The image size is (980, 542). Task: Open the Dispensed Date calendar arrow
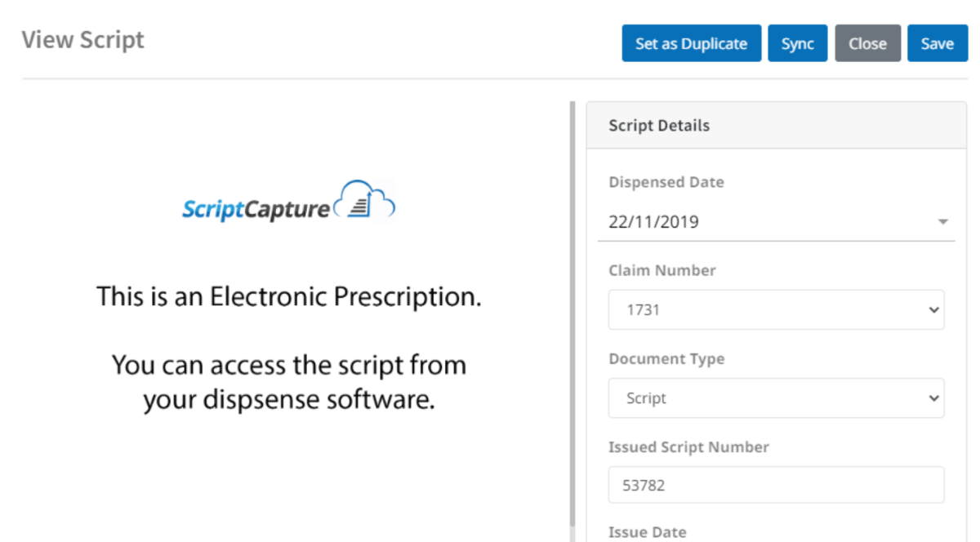943,220
